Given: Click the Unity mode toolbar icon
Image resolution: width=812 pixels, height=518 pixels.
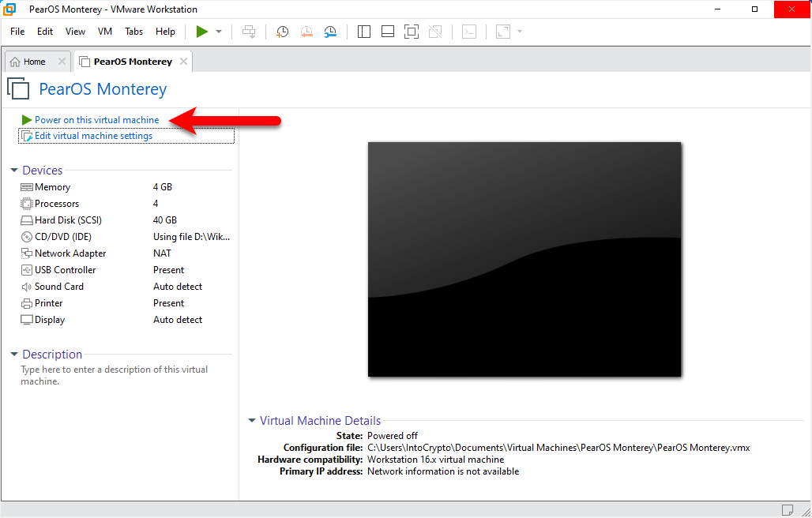Looking at the screenshot, I should click(x=435, y=32).
